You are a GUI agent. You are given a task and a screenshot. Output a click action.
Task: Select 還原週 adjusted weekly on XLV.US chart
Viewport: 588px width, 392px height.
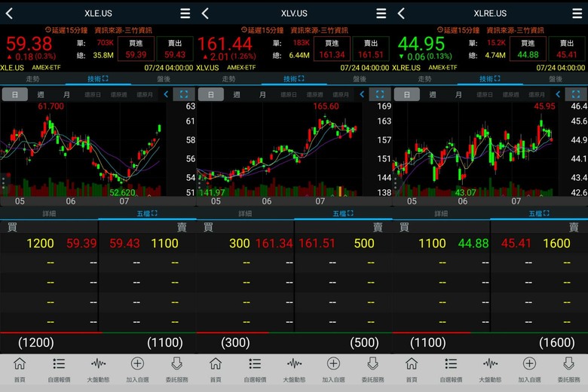(314, 94)
